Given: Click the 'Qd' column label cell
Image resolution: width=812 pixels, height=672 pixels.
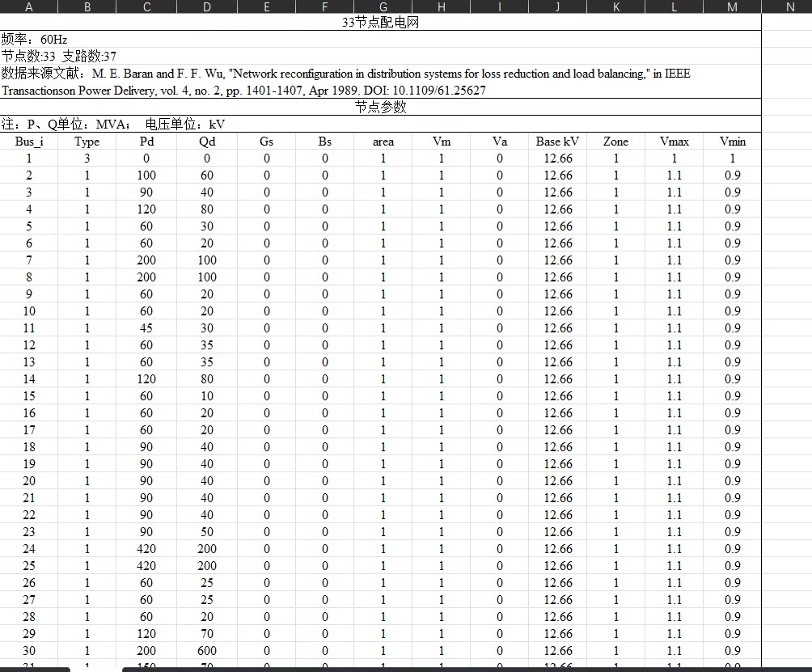Looking at the screenshot, I should [x=207, y=142].
